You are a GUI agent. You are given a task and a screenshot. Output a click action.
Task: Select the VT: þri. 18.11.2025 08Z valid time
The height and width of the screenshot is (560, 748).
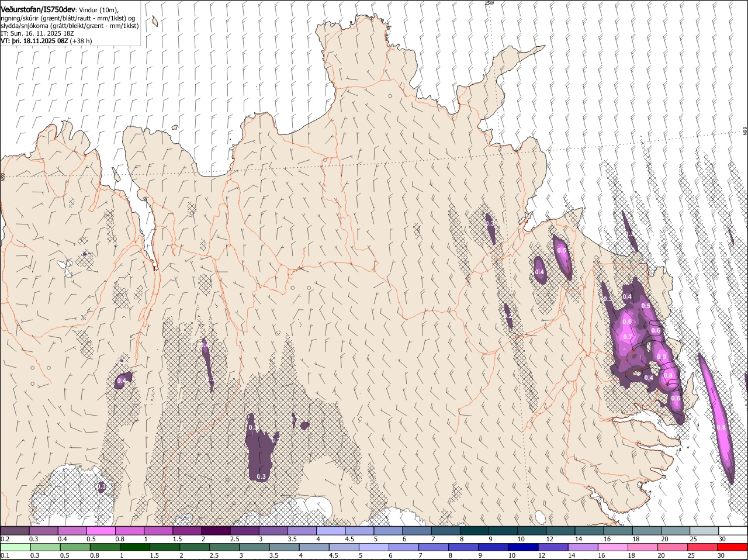34,41
